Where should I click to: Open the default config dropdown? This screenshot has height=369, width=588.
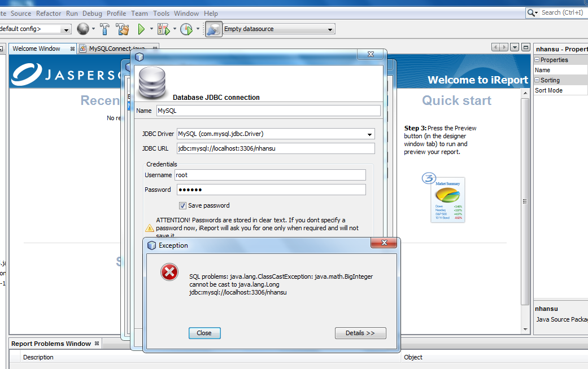pos(66,29)
